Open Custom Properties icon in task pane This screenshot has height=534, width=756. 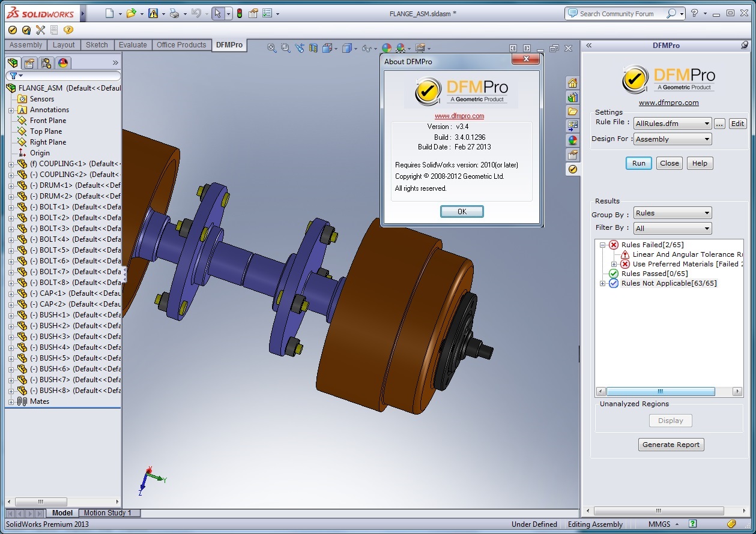[x=572, y=155]
